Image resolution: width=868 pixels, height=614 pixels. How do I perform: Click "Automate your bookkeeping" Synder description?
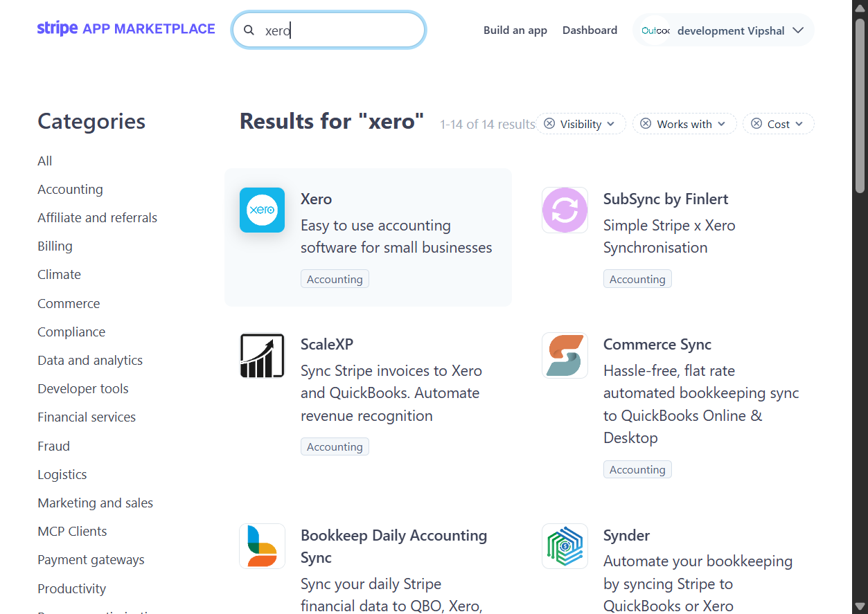[x=698, y=584]
